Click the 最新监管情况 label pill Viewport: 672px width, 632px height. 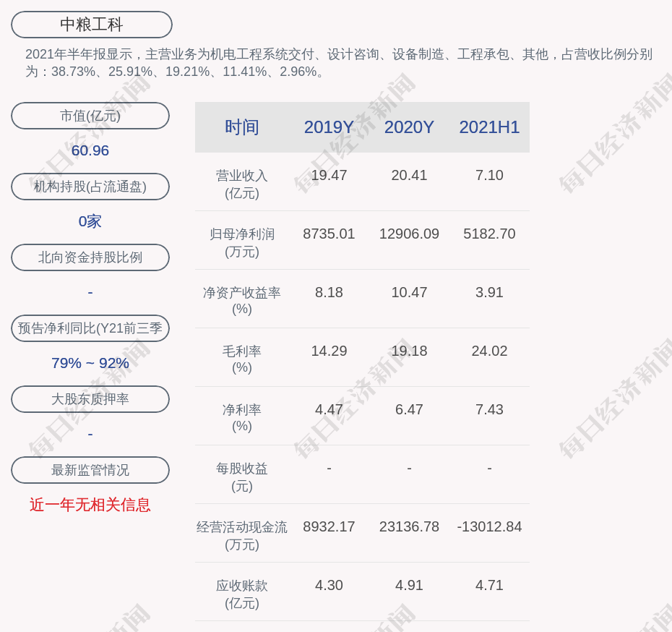click(x=90, y=470)
